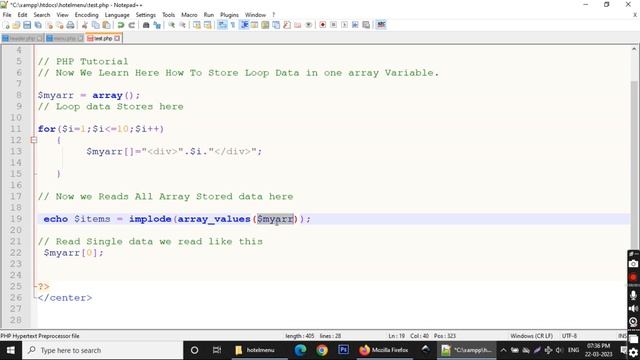640x360 pixels.
Task: Click the Copy toolbar icon
Action: click(96, 25)
